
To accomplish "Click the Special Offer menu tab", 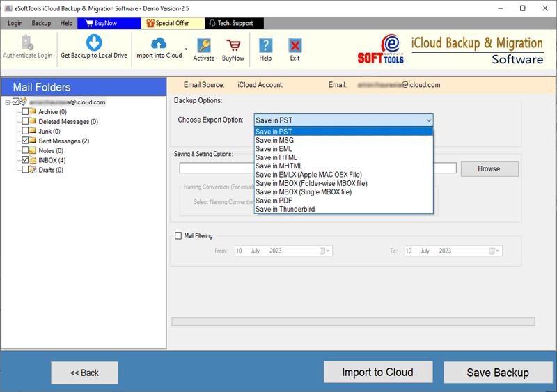I will click(173, 23).
